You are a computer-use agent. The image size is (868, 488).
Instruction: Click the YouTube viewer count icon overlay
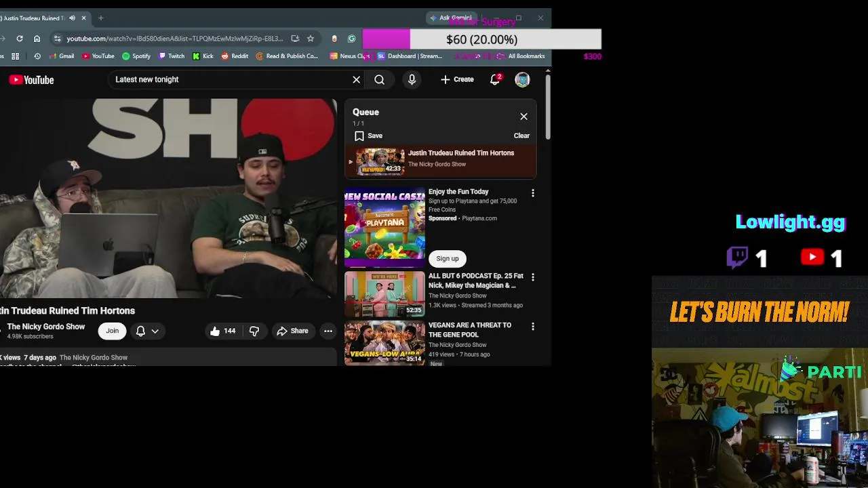pos(812,257)
